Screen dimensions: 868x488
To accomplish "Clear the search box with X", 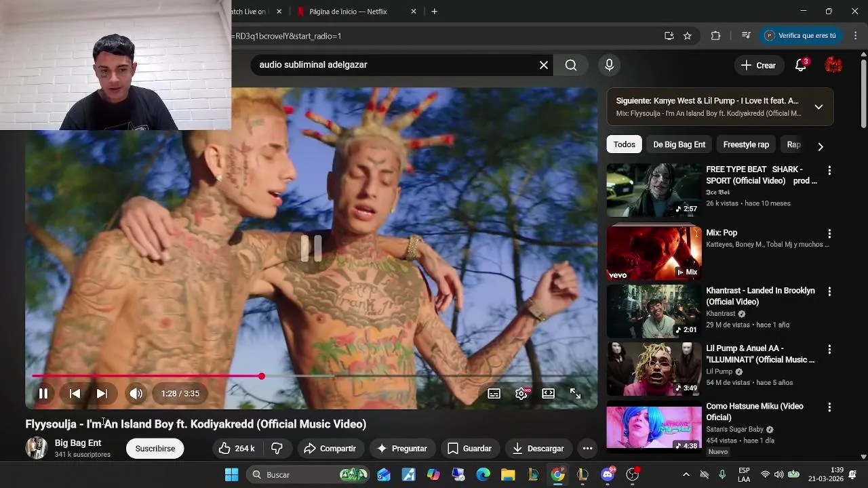I will pos(544,65).
